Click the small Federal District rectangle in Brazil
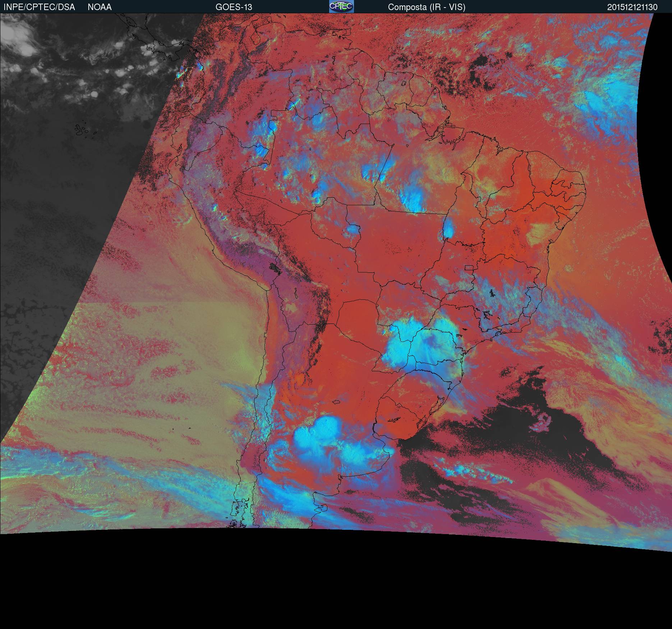 click(469, 267)
